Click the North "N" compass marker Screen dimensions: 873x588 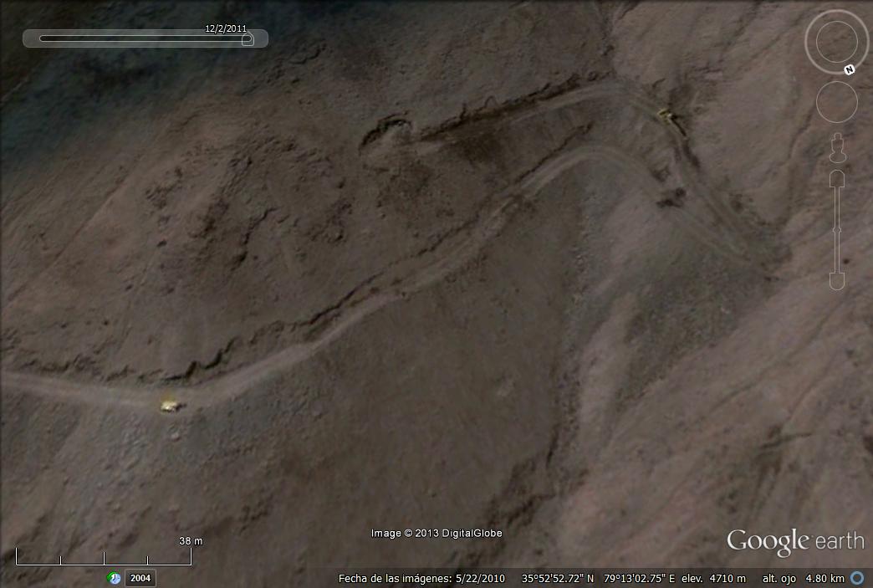pyautogui.click(x=849, y=69)
